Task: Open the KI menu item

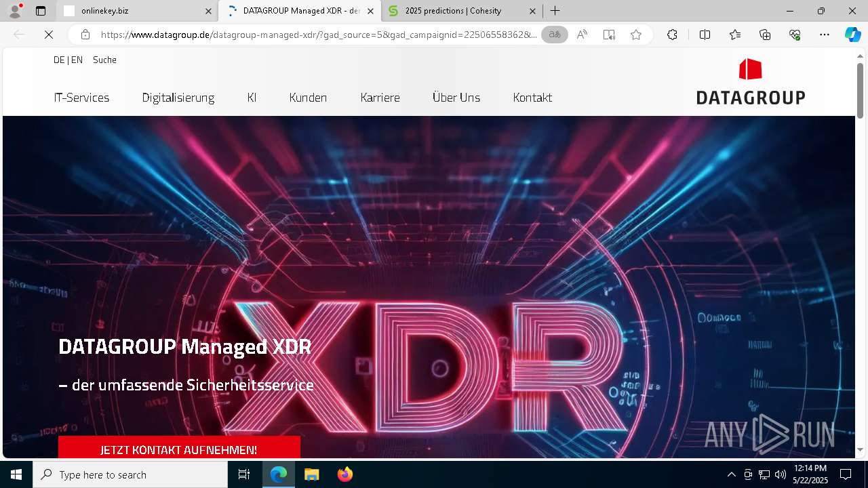Action: pyautogui.click(x=252, y=98)
